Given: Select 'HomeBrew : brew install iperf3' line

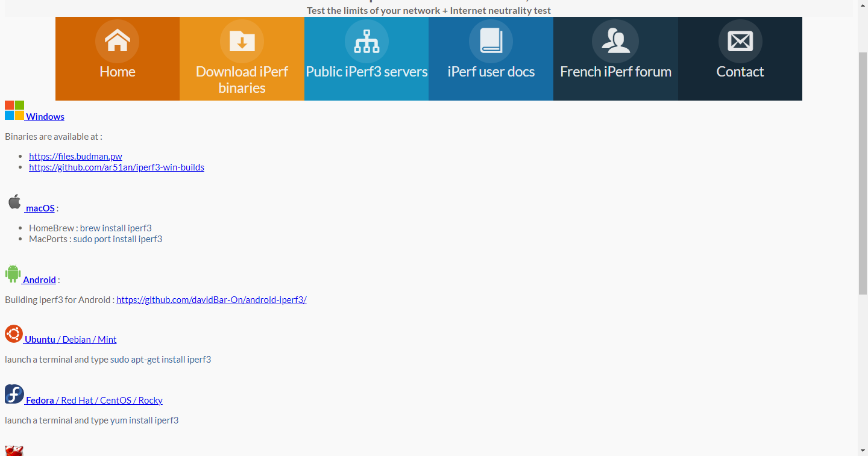Looking at the screenshot, I should tap(90, 228).
